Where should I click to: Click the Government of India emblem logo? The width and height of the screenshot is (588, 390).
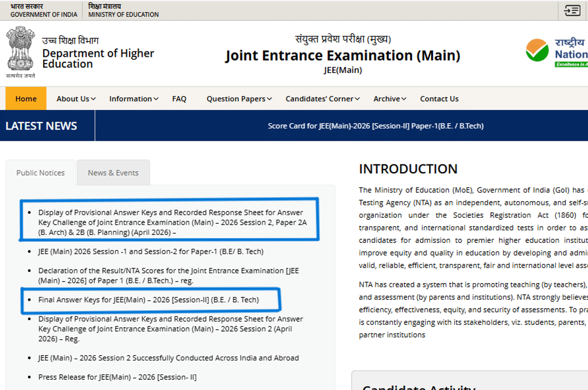20,52
